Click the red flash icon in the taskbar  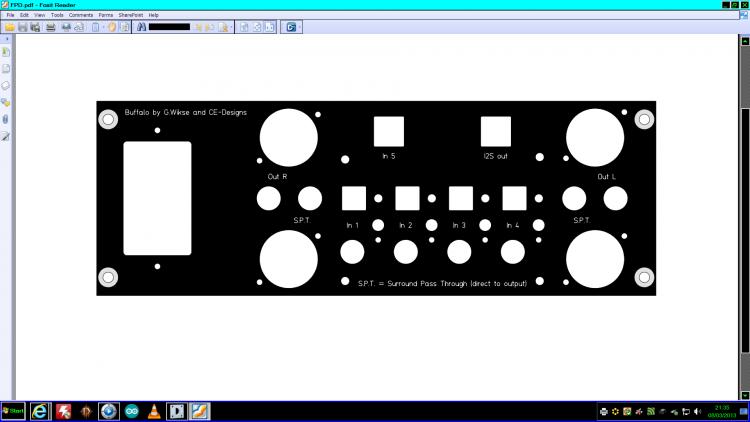coord(63,411)
